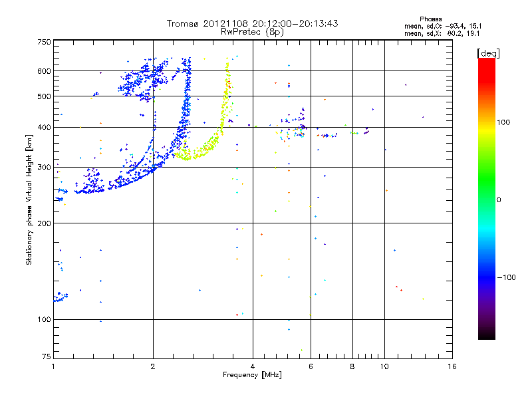
Task: Click the "300" tick on the height axis
Action: [x=44, y=168]
